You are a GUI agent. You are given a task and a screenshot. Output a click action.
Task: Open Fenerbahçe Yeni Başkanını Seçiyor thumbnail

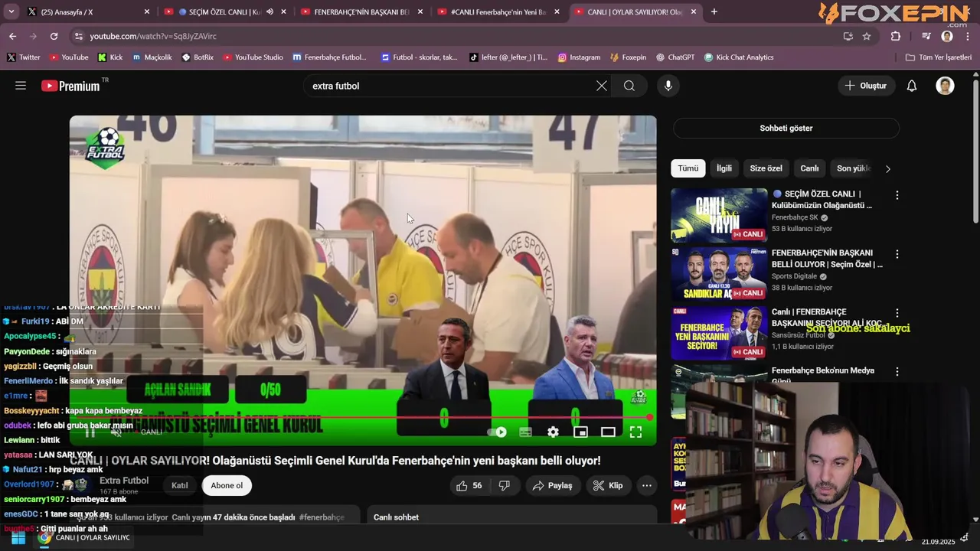tap(719, 333)
